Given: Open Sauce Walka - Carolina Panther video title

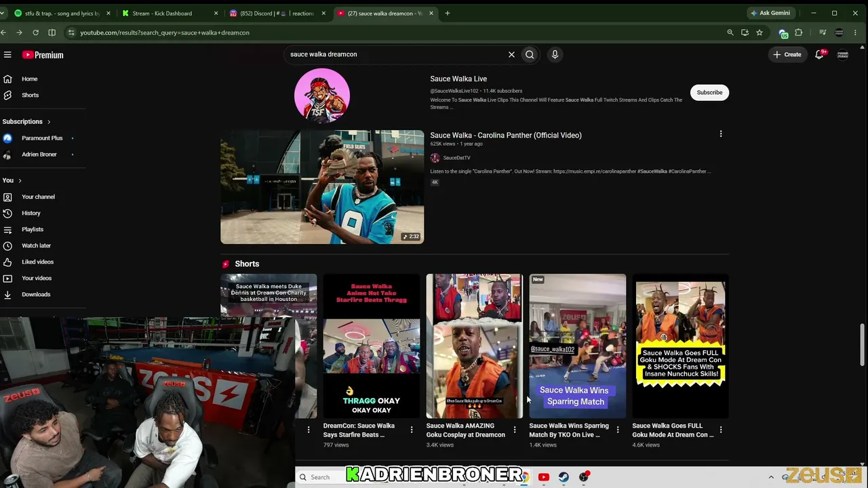Looking at the screenshot, I should (506, 135).
